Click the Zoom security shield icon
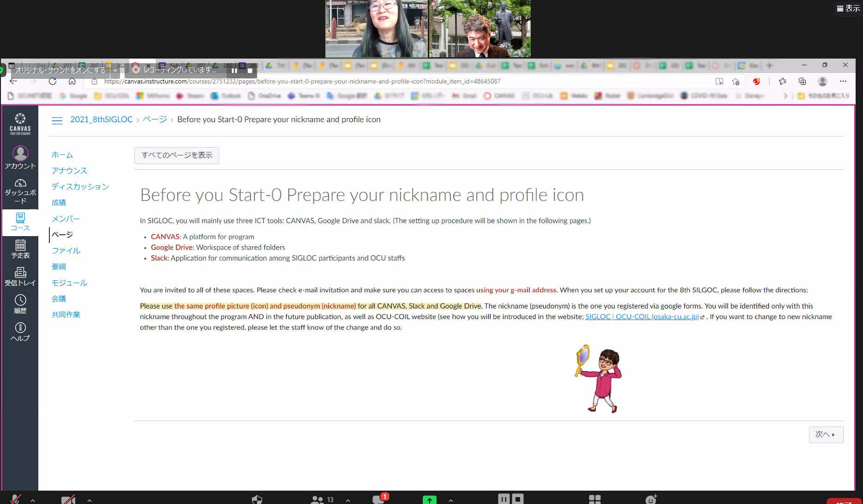 257,499
